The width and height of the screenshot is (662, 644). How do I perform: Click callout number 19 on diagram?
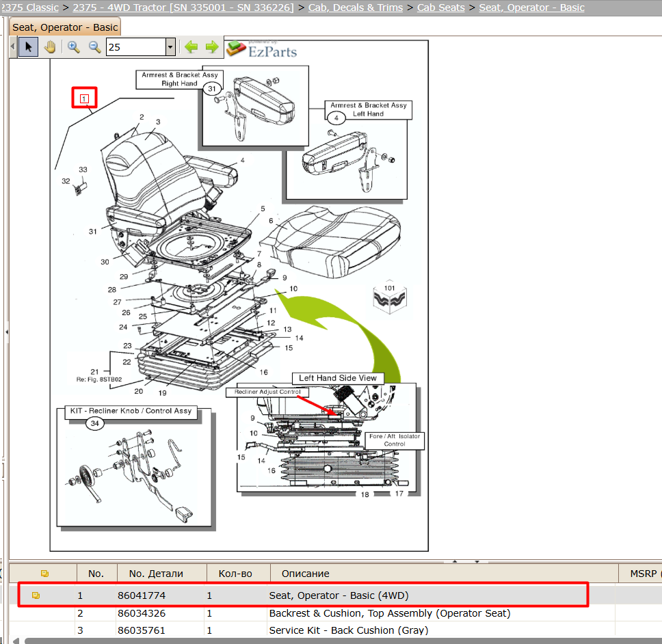point(163,393)
